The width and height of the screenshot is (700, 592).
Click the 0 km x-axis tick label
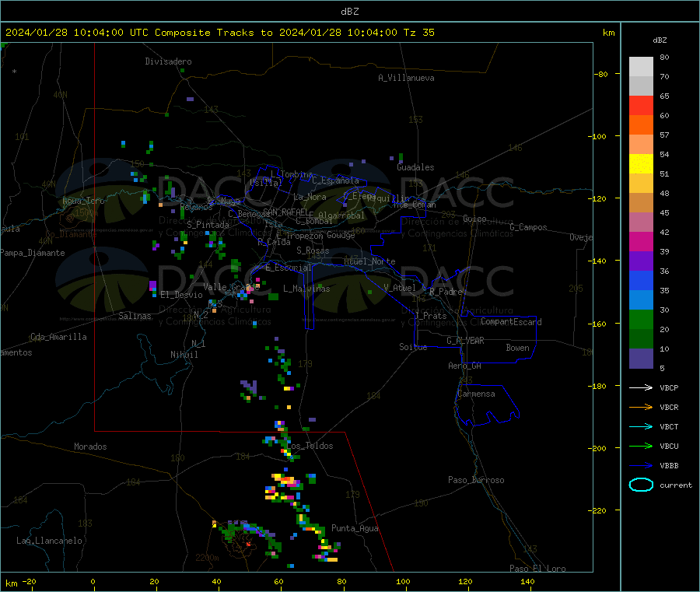(93, 581)
